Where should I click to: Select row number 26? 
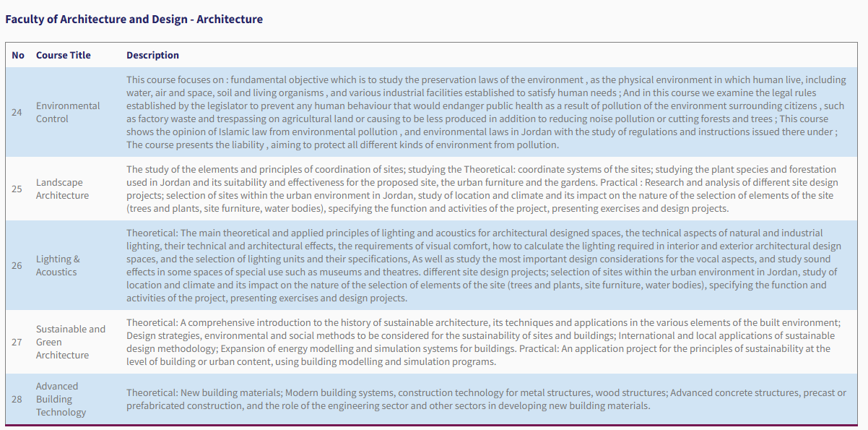click(x=17, y=265)
